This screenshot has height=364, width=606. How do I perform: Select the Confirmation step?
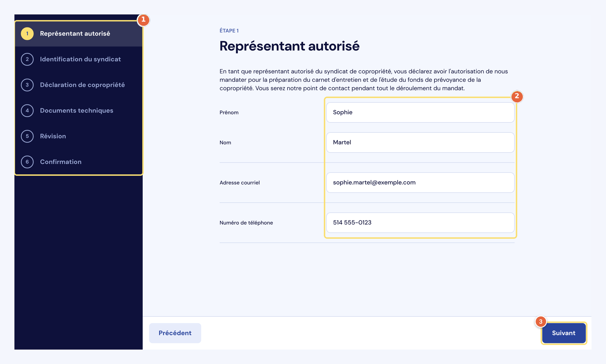(x=61, y=162)
